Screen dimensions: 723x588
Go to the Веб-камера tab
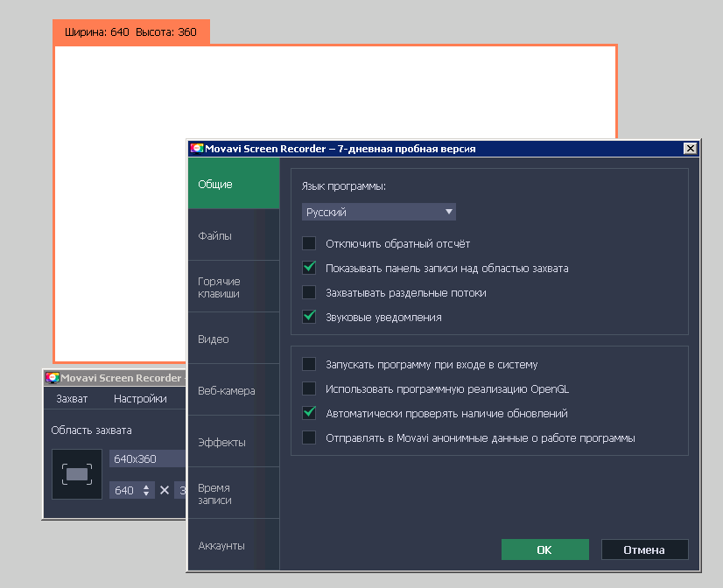pos(234,390)
